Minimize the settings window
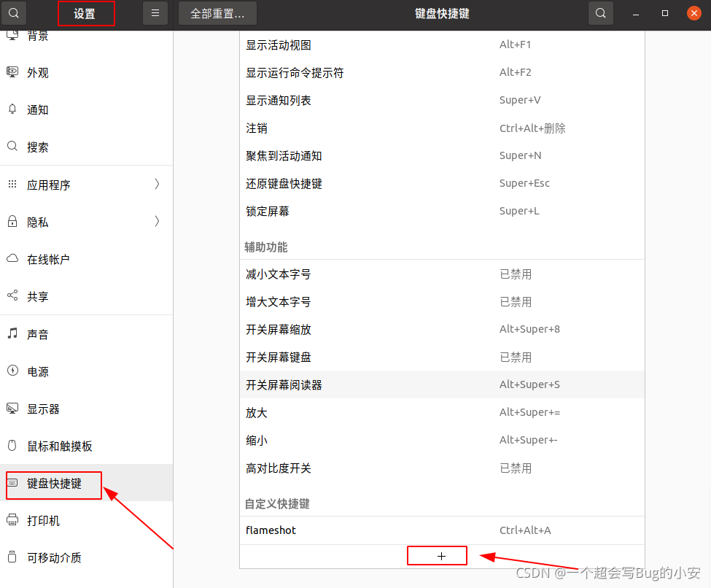711x588 pixels. [x=636, y=14]
